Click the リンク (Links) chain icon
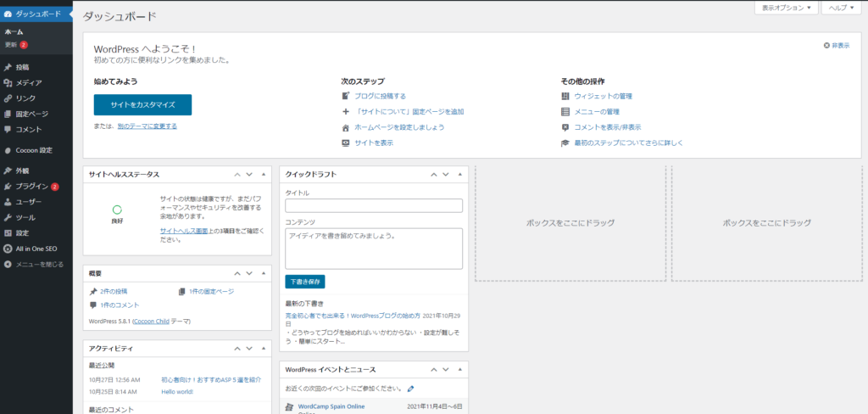 tap(8, 98)
